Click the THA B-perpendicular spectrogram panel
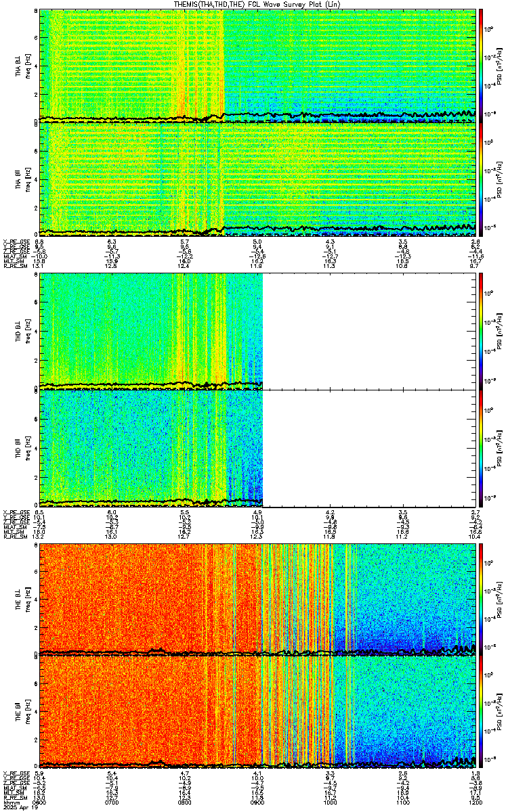Viewport: 508px width, 812px height. click(256, 66)
